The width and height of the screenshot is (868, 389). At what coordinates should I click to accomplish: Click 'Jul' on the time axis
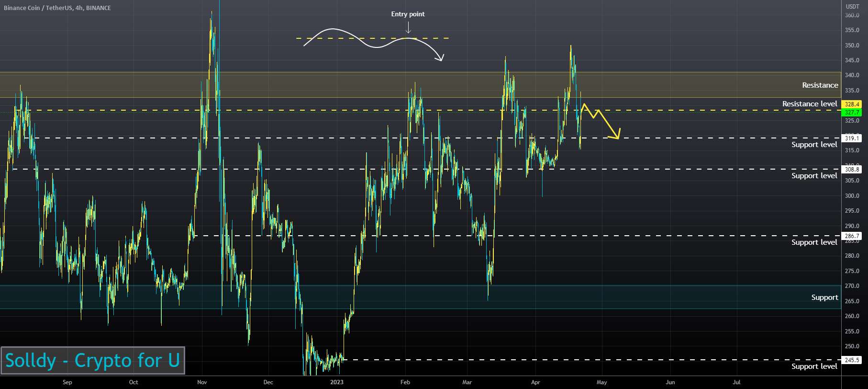tap(736, 382)
